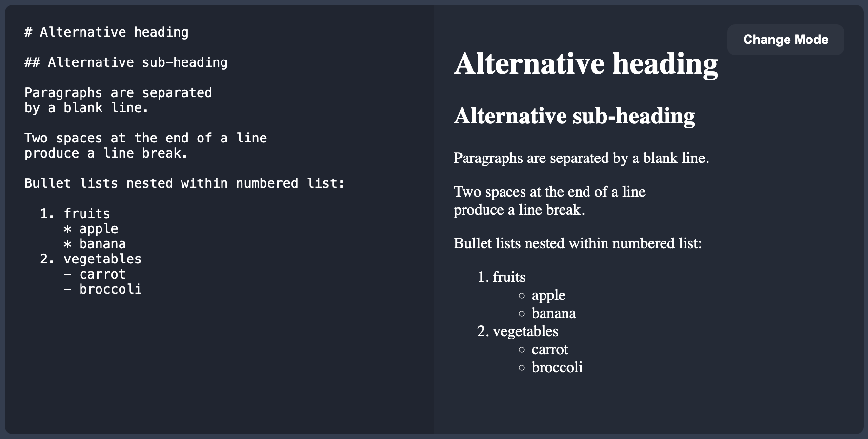Image resolution: width=868 pixels, height=439 pixels.
Task: Click '* apple' in the markdown source
Action: coord(91,228)
